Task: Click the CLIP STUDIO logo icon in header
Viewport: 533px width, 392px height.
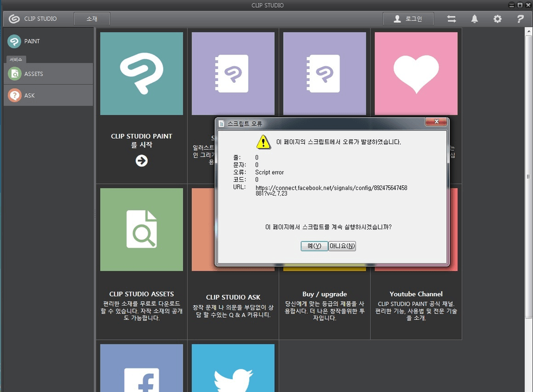Action: tap(14, 19)
